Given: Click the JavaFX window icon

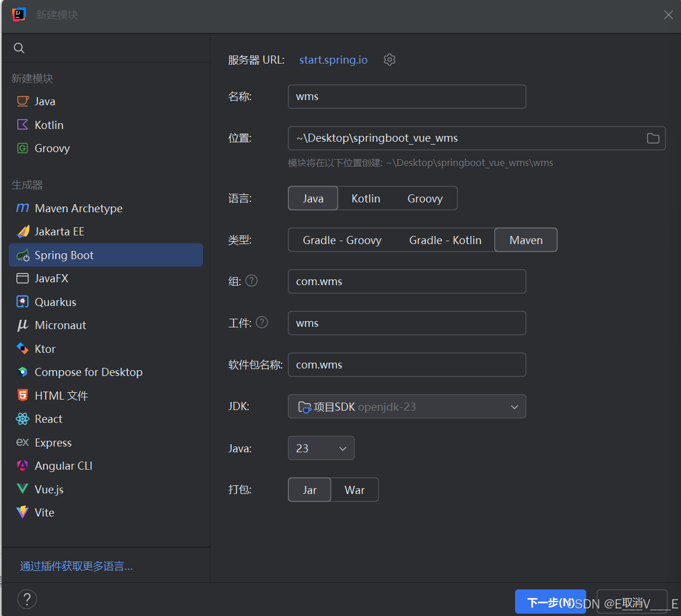Looking at the screenshot, I should click(23, 278).
